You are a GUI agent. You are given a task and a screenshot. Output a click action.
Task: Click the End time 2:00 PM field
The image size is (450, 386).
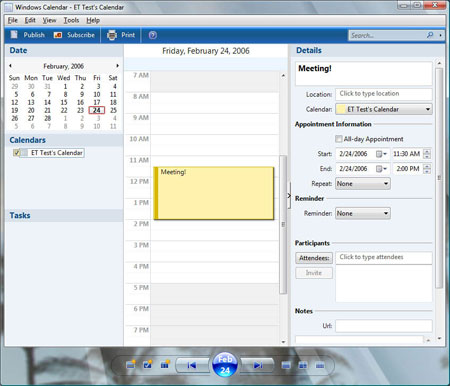point(407,169)
